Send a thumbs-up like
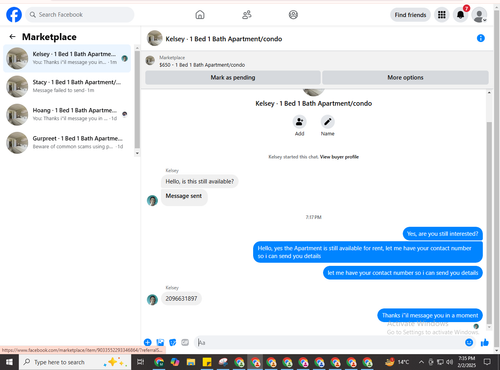 [485, 342]
